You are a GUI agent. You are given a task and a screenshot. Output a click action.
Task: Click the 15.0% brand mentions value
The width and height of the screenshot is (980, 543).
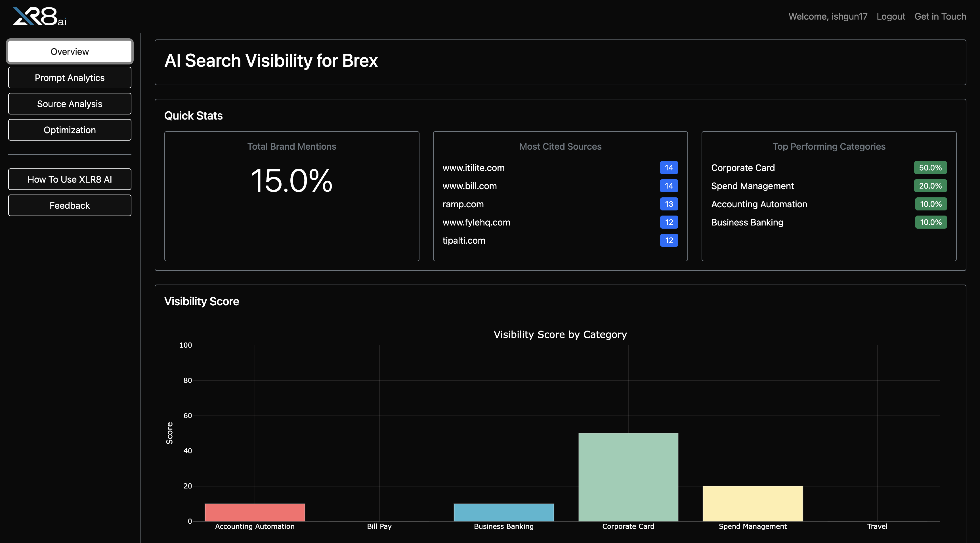(291, 181)
